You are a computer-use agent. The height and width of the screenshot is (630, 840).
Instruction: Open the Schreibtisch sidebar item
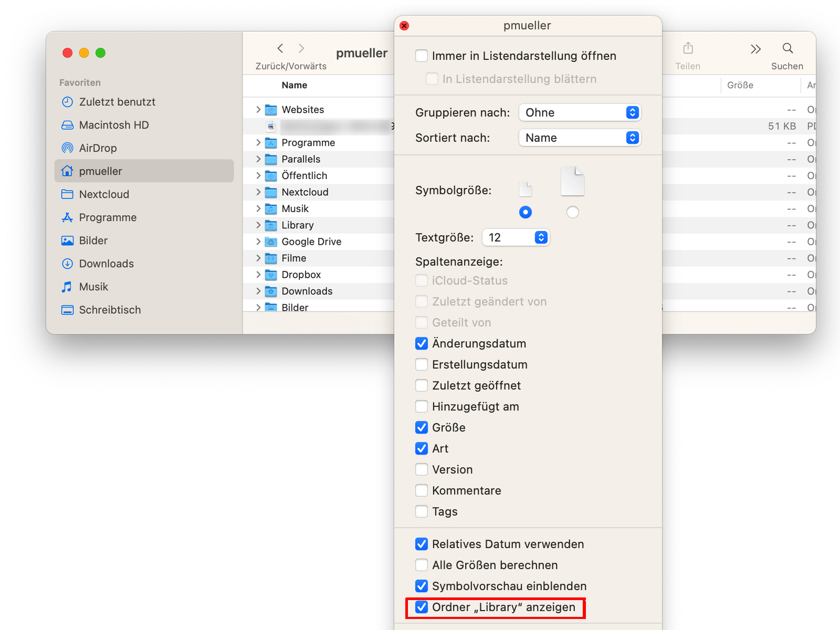point(109,310)
